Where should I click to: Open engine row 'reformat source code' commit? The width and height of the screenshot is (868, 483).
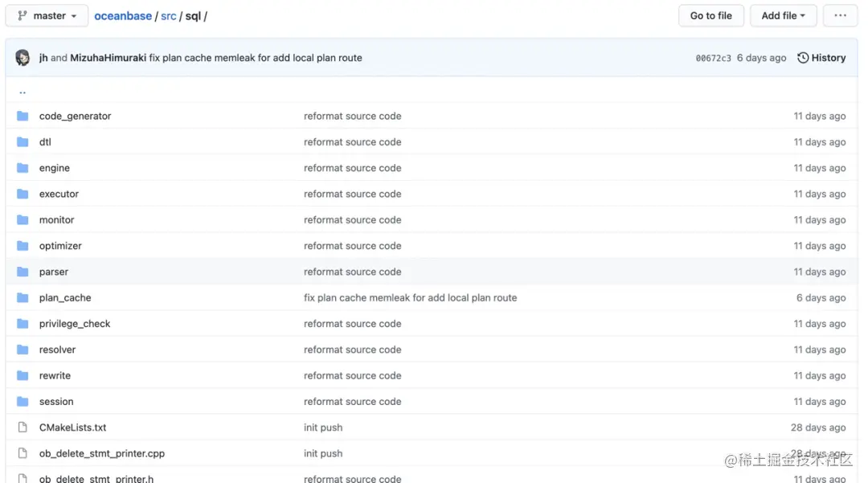[353, 168]
